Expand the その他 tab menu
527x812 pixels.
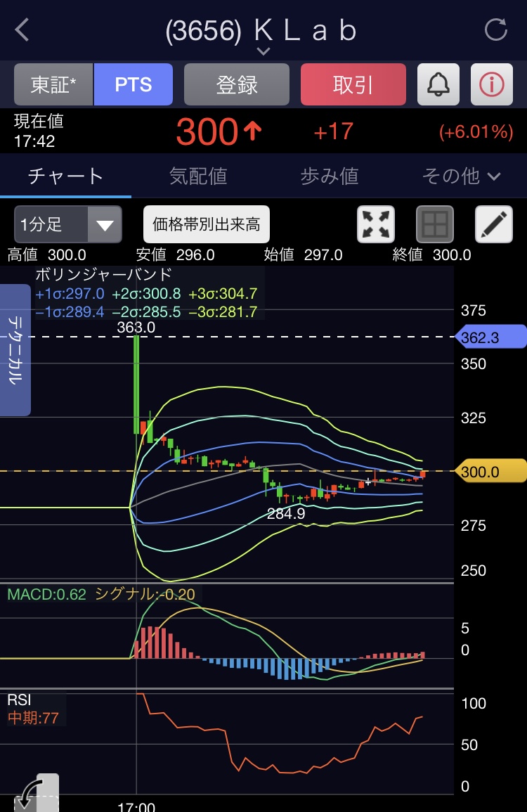click(x=461, y=176)
